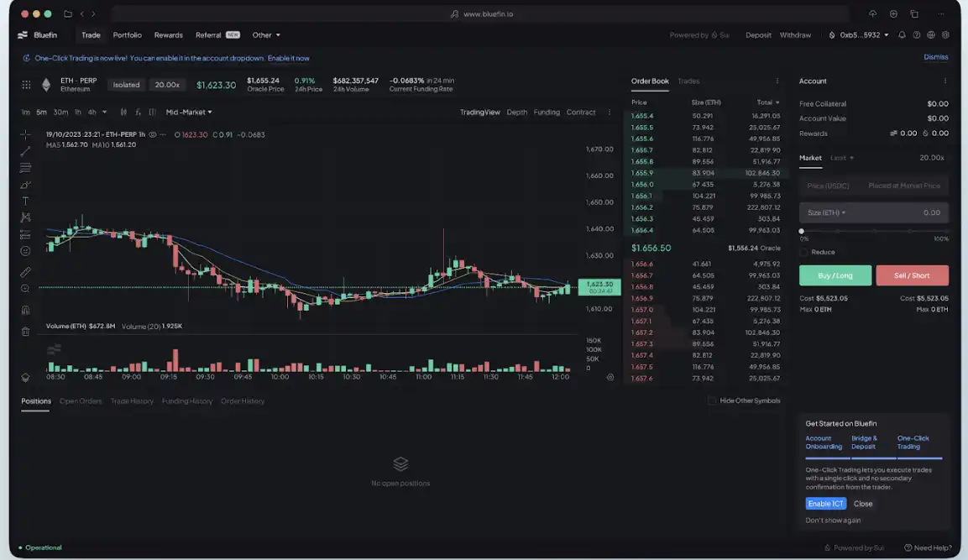
Task: Toggle indicator visibility eye icon
Action: (x=153, y=134)
